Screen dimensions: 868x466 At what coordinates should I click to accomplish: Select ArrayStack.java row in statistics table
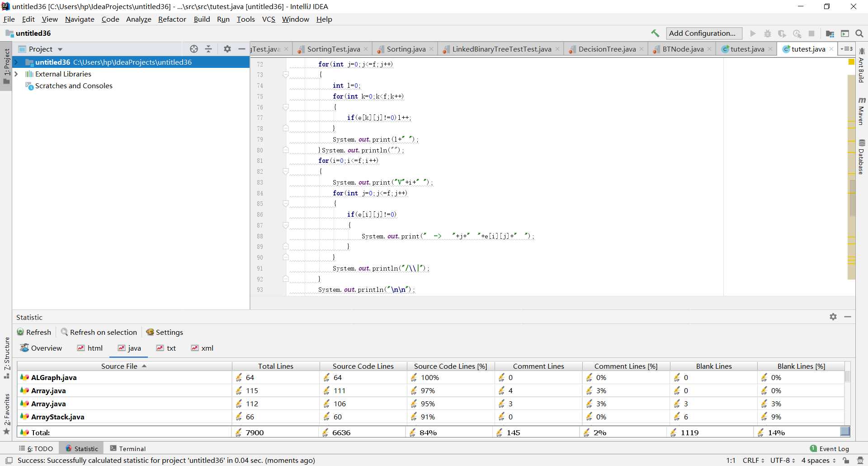coord(431,417)
